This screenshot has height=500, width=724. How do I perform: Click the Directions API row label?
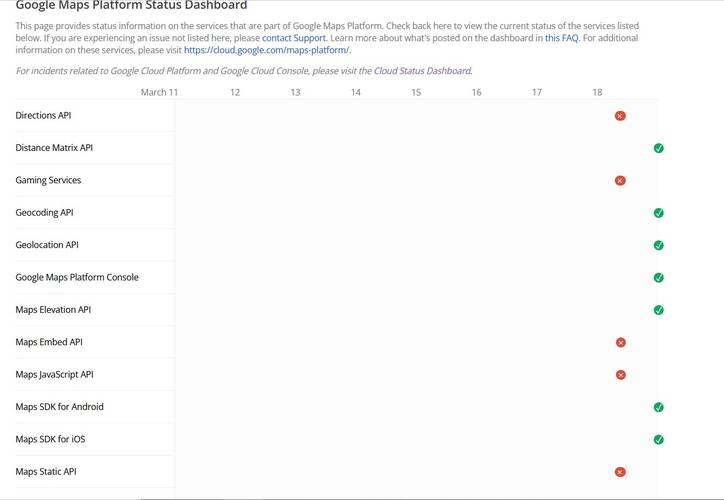point(43,115)
